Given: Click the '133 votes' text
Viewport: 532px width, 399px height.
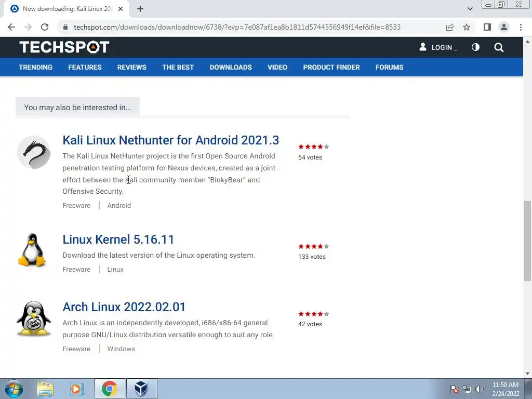Looking at the screenshot, I should [312, 257].
